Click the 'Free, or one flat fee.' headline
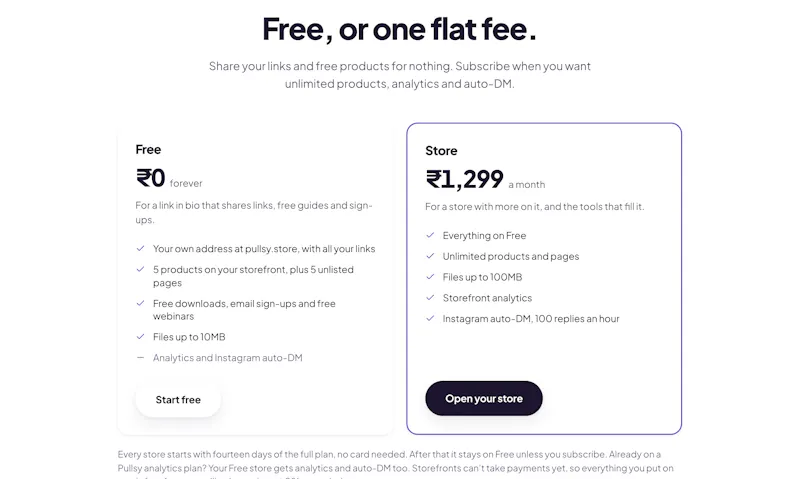The height and width of the screenshot is (479, 800). tap(399, 29)
